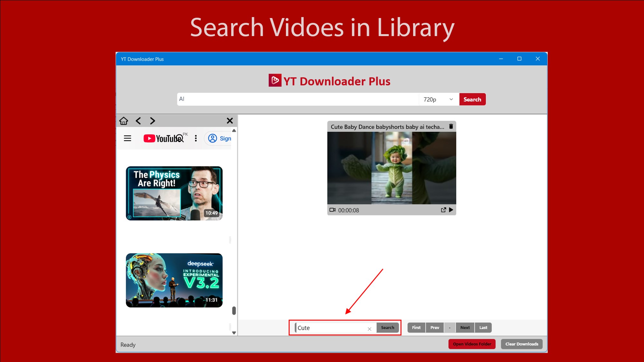Maximize the YT Downloader Plus window
Viewport: 644px width, 362px height.
click(x=519, y=59)
